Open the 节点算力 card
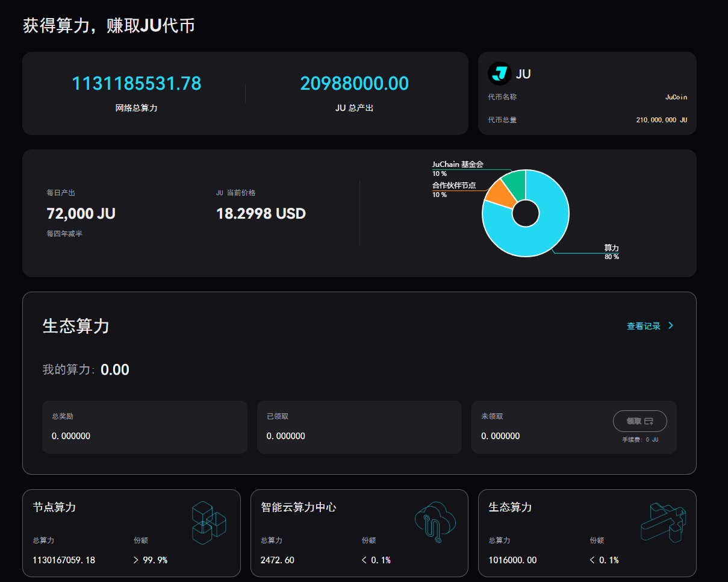The image size is (728, 582). pos(131,533)
